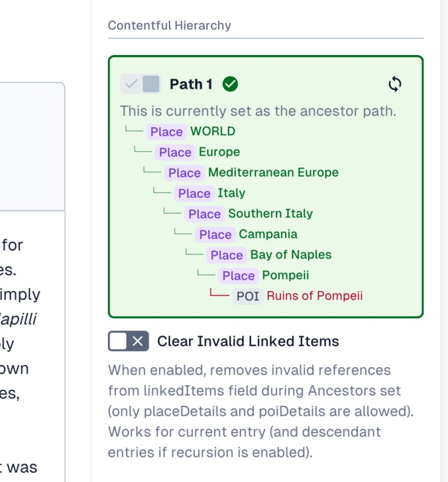
Task: Select Bay of Naples in the tree
Action: (x=291, y=255)
